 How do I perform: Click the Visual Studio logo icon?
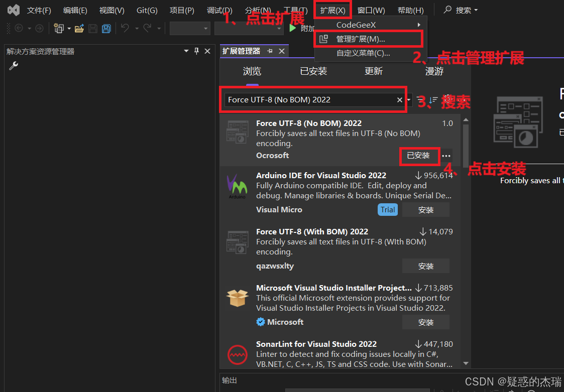pyautogui.click(x=13, y=10)
